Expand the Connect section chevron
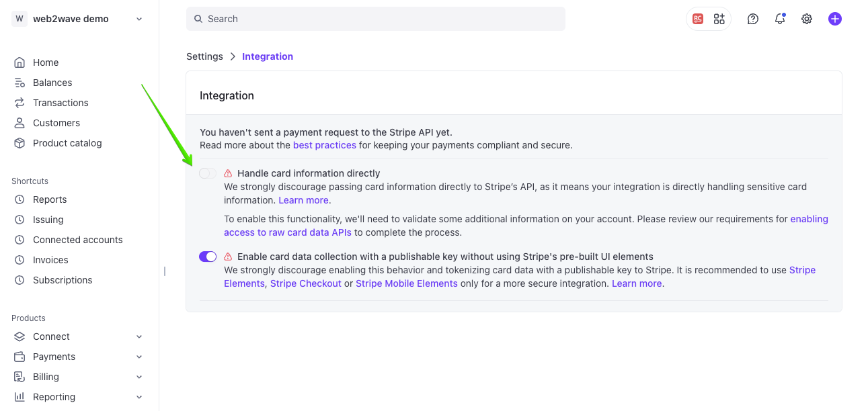This screenshot has height=411, width=868. (139, 336)
